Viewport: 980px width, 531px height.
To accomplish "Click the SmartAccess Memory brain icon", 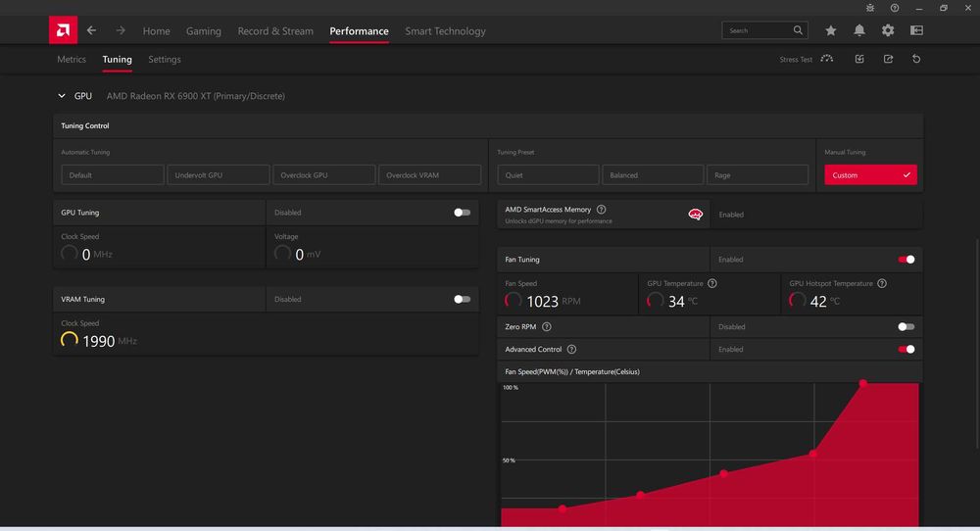I will point(696,215).
